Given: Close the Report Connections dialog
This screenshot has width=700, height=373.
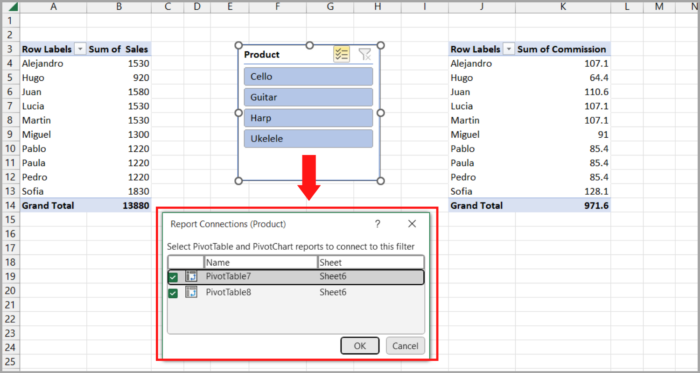Looking at the screenshot, I should pos(412,224).
